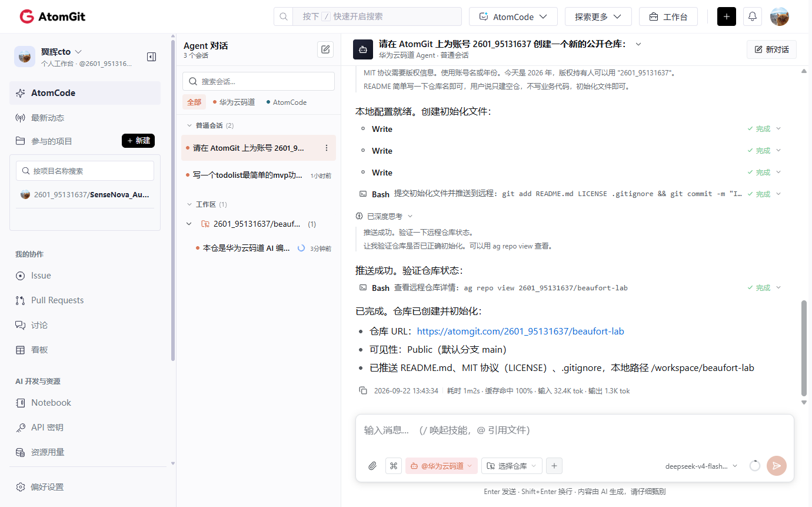Open the 探索更多 dropdown
812x507 pixels.
[598, 16]
